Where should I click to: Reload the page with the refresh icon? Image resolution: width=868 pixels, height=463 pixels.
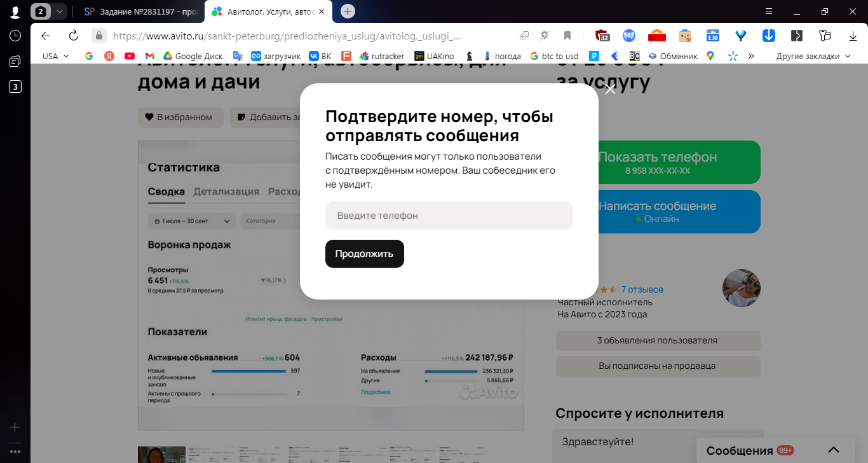(74, 36)
